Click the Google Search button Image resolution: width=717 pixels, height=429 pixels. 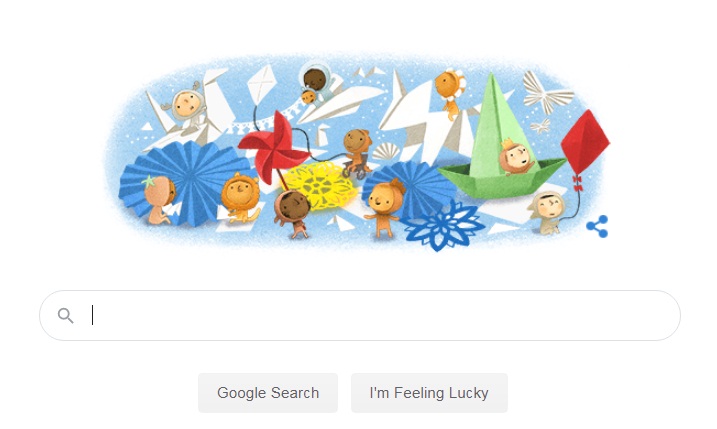click(x=268, y=393)
